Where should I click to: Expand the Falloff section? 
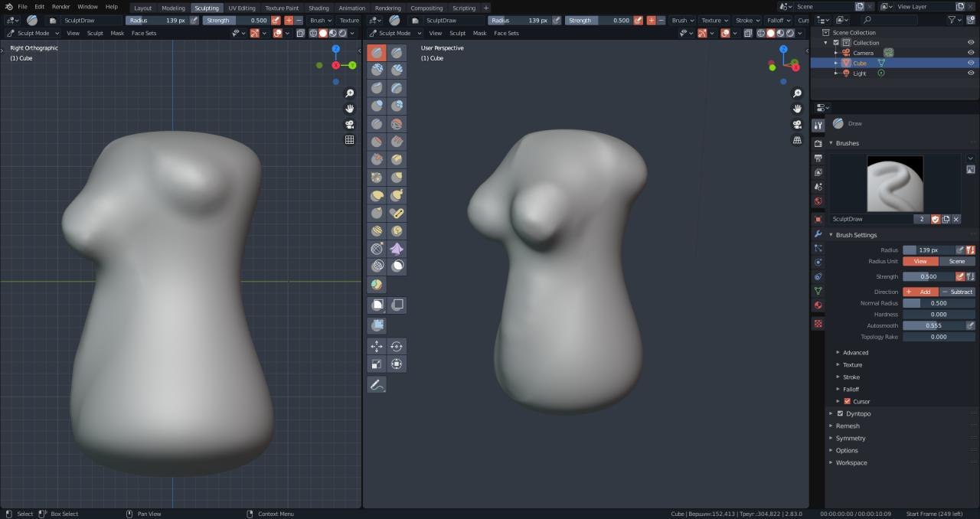(x=851, y=389)
